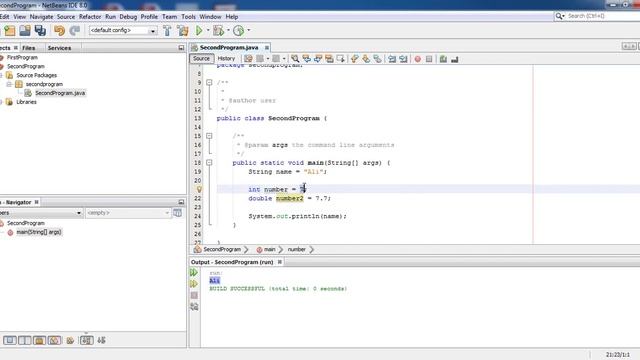
Task: Click the orange Undo arrow
Action: pos(60,31)
